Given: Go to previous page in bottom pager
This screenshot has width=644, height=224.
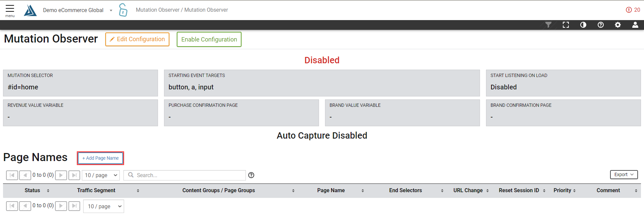Looking at the screenshot, I should point(25,206).
